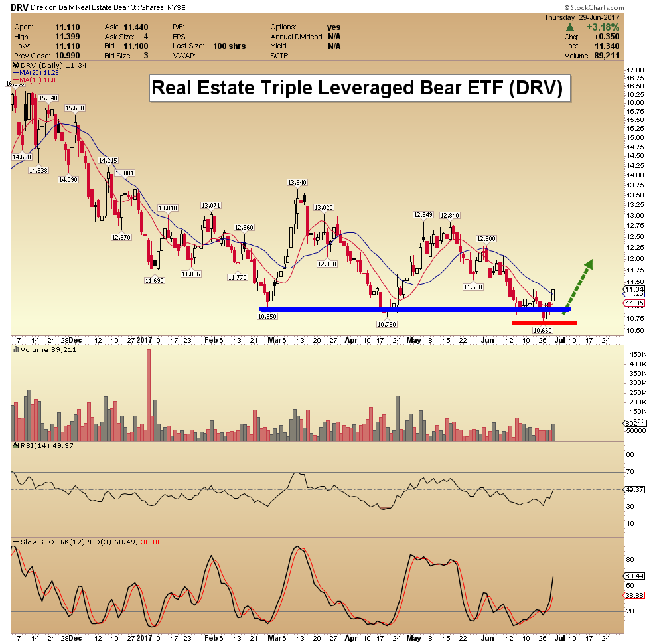Click the Chg value +0.350
Viewport: 657px width, 644px height.
point(607,37)
